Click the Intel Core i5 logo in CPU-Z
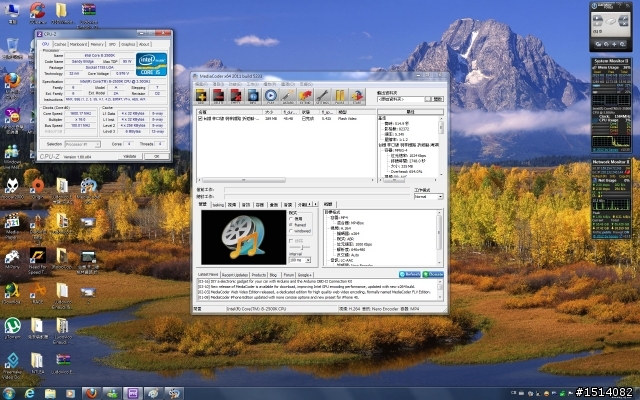The width and height of the screenshot is (640, 400). point(151,64)
